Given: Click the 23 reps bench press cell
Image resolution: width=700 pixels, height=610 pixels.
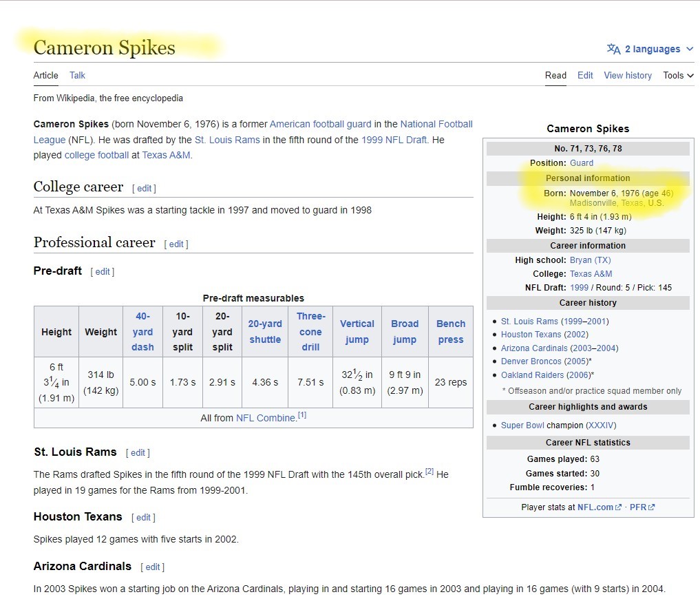Looking at the screenshot, I should tap(451, 383).
